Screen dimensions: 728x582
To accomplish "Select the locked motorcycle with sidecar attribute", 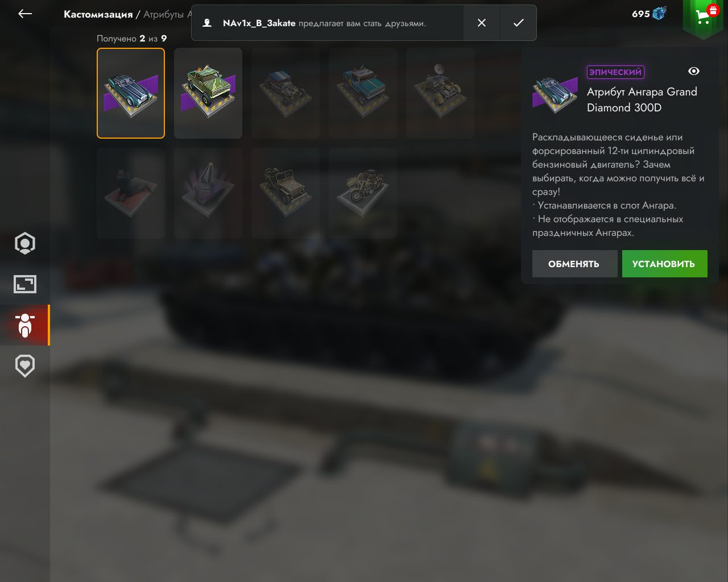I will (363, 193).
